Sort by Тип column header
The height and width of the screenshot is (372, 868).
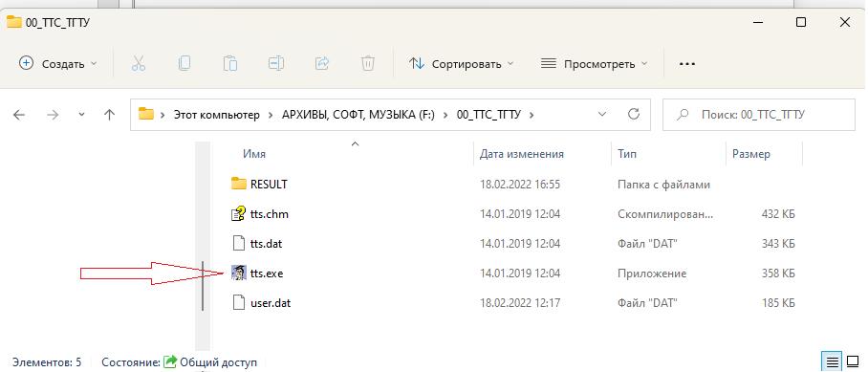coord(626,154)
